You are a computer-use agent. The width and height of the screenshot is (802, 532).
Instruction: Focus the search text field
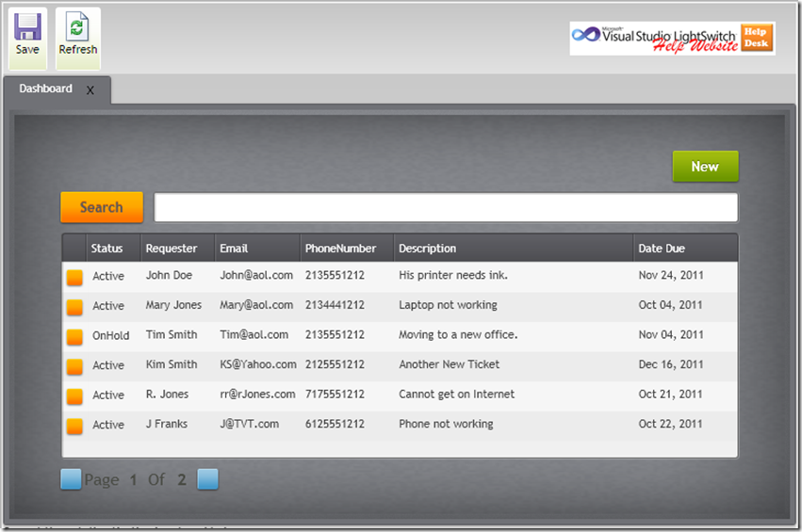click(x=446, y=207)
